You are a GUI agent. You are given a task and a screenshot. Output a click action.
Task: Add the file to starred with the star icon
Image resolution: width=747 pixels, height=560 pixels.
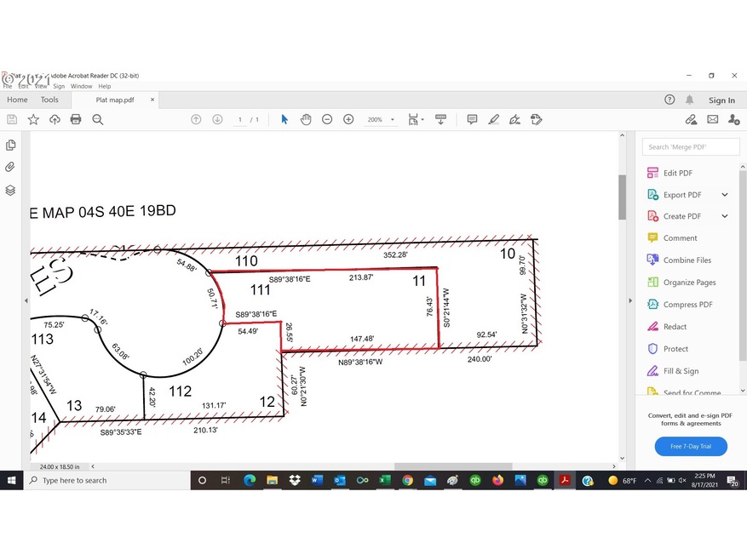tap(33, 119)
